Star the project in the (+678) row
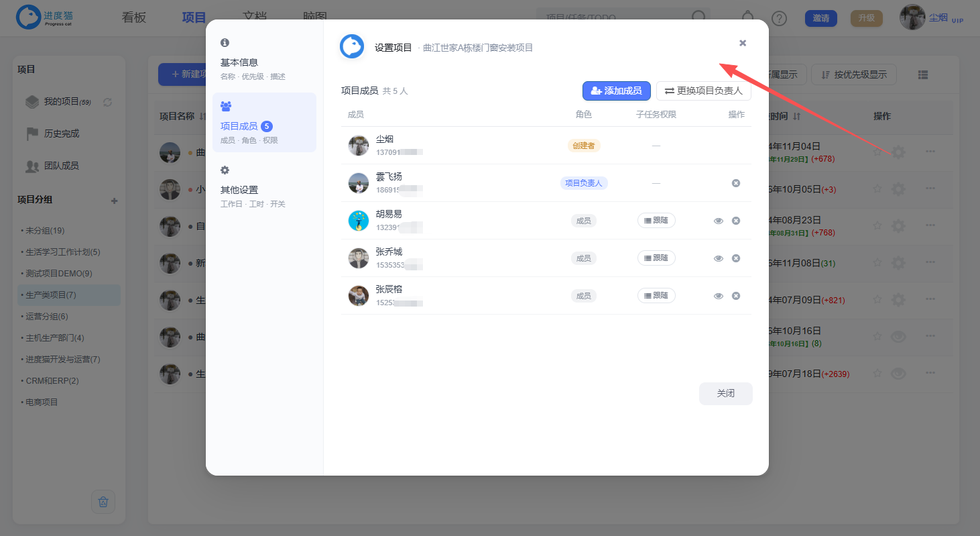Image resolution: width=980 pixels, height=536 pixels. pos(877,152)
